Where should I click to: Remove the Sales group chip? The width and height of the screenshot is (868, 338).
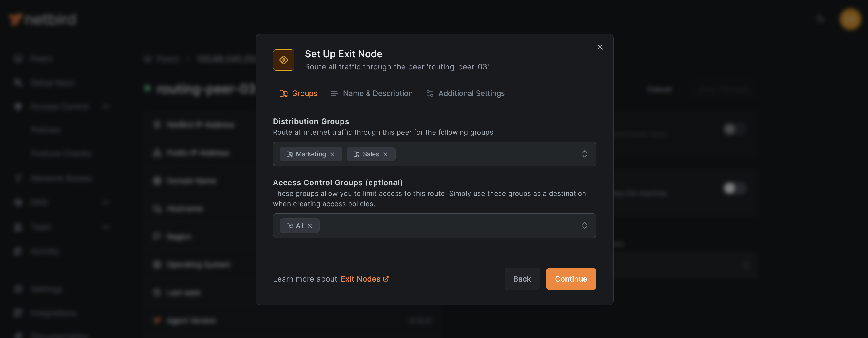385,154
